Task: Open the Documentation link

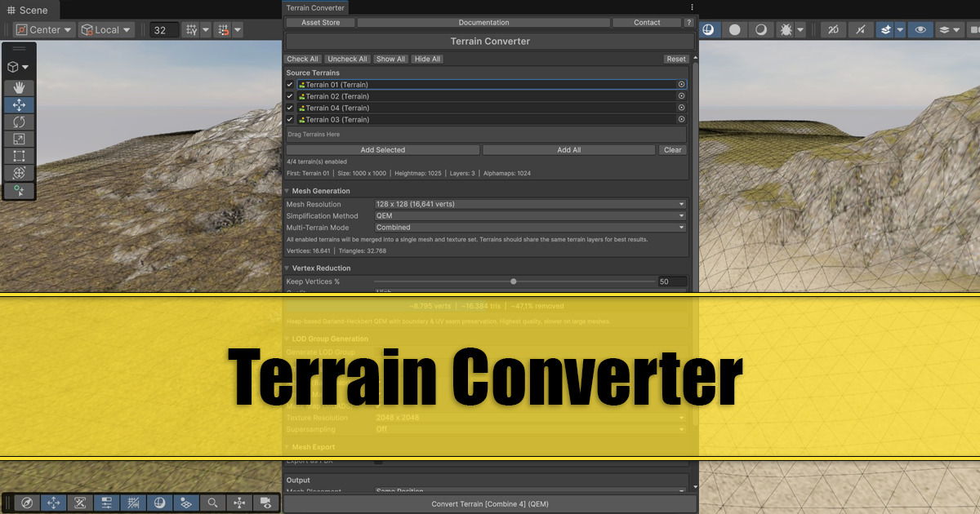Action: point(483,23)
